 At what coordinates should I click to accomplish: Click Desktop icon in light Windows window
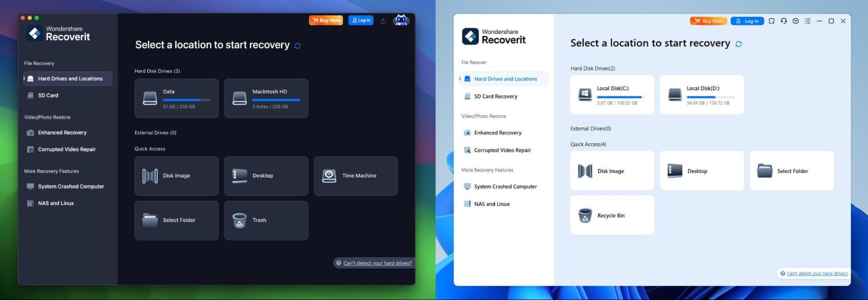click(x=675, y=171)
